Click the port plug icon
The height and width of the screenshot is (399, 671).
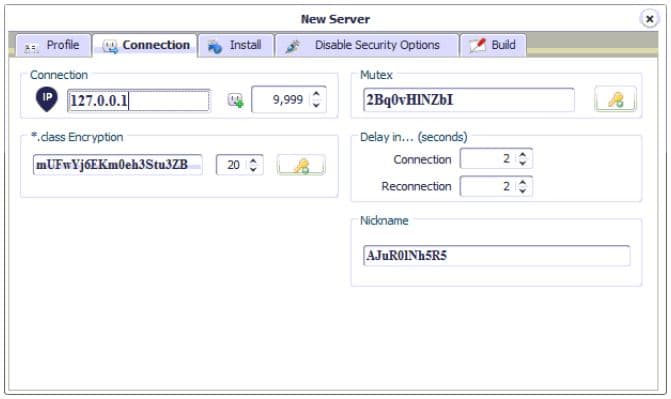click(235, 100)
